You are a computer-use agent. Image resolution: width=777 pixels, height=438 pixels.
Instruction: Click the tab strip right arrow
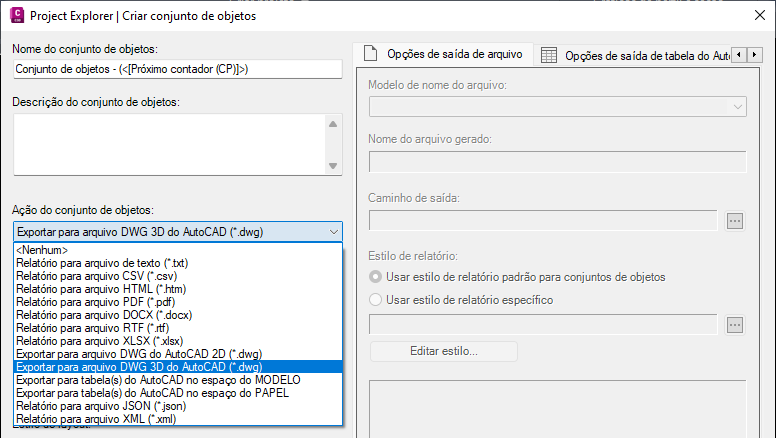click(x=755, y=55)
